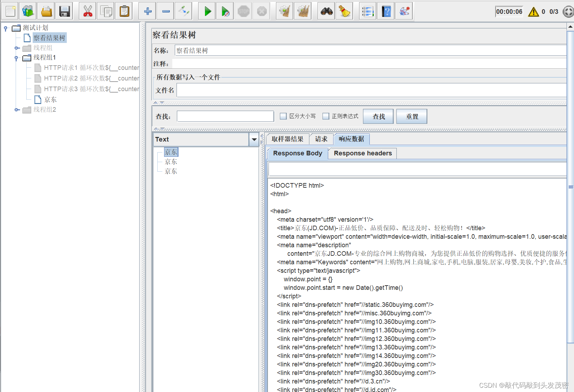Image resolution: width=574 pixels, height=392 pixels.
Task: Click the Toggle enable/disable icon
Action: (184, 11)
